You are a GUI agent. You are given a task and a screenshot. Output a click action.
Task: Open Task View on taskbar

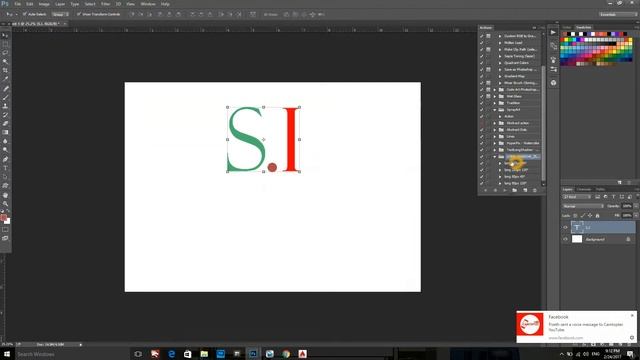tap(138, 354)
